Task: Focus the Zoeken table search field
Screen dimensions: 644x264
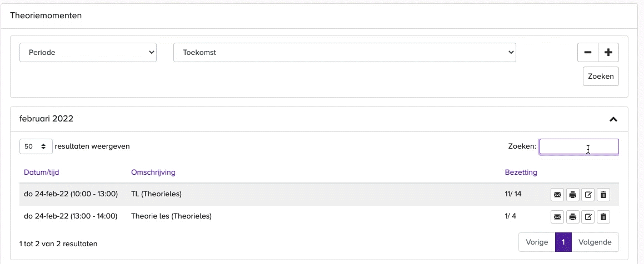Action: pyautogui.click(x=579, y=146)
